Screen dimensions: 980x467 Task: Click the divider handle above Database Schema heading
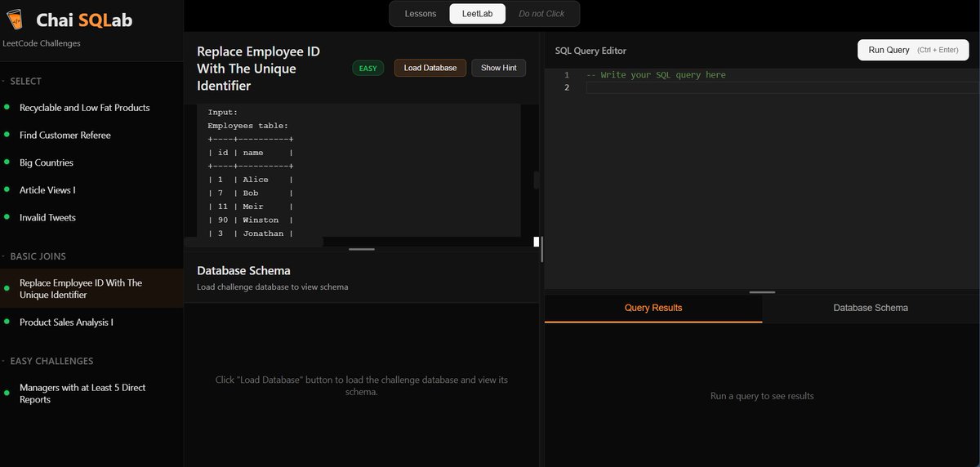point(362,249)
